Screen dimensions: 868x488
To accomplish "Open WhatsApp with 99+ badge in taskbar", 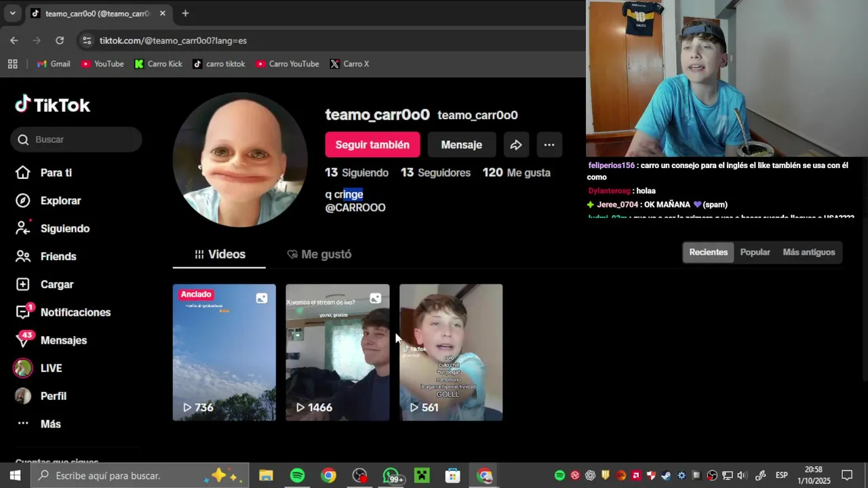I will (391, 476).
